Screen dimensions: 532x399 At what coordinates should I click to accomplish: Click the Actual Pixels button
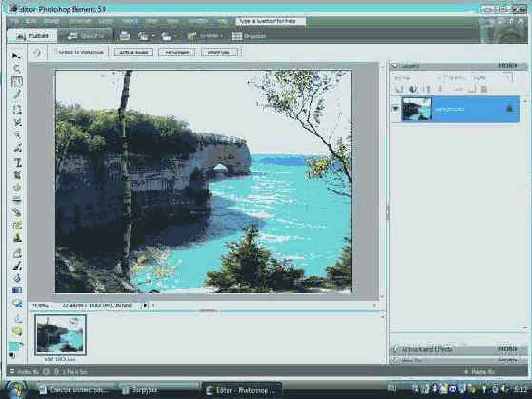click(133, 52)
